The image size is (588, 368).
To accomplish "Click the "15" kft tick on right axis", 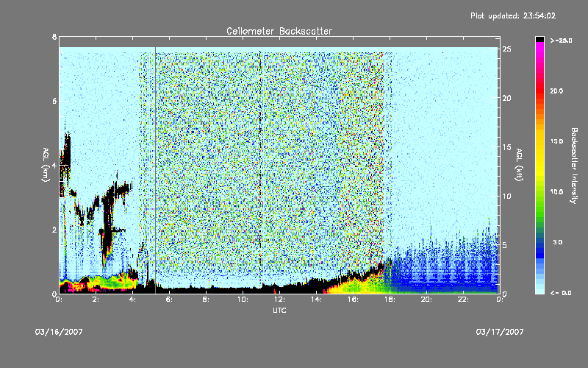I will pyautogui.click(x=506, y=147).
